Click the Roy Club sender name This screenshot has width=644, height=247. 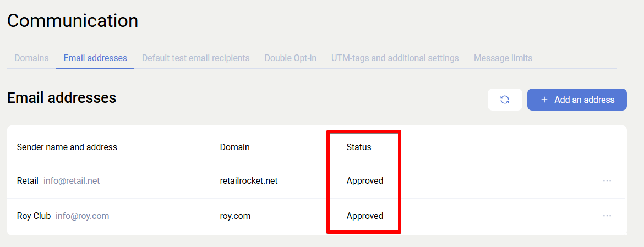click(34, 216)
